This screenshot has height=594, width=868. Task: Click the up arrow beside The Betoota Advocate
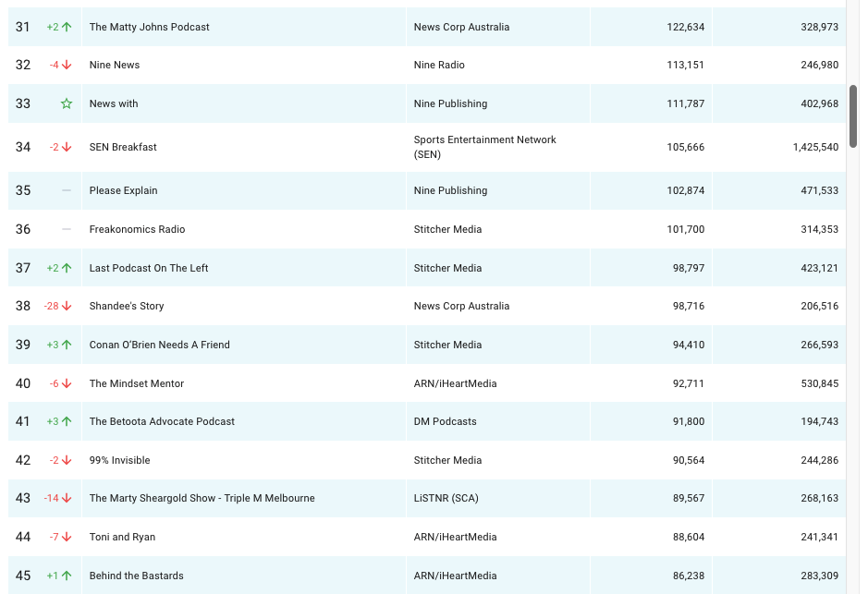pos(67,421)
